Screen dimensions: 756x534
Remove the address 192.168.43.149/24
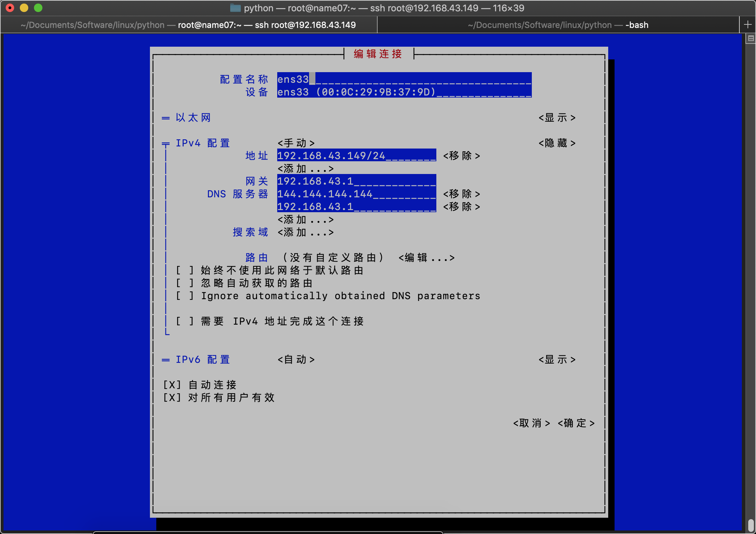tap(461, 156)
